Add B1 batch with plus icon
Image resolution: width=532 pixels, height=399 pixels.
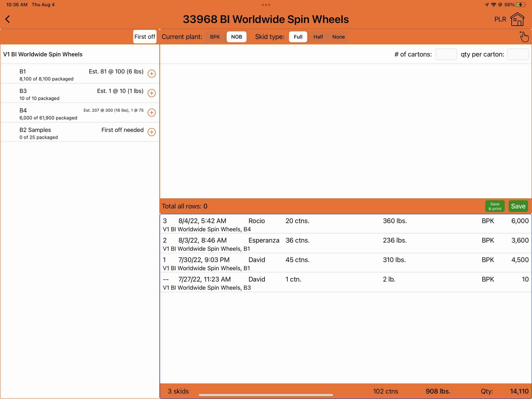coord(151,74)
